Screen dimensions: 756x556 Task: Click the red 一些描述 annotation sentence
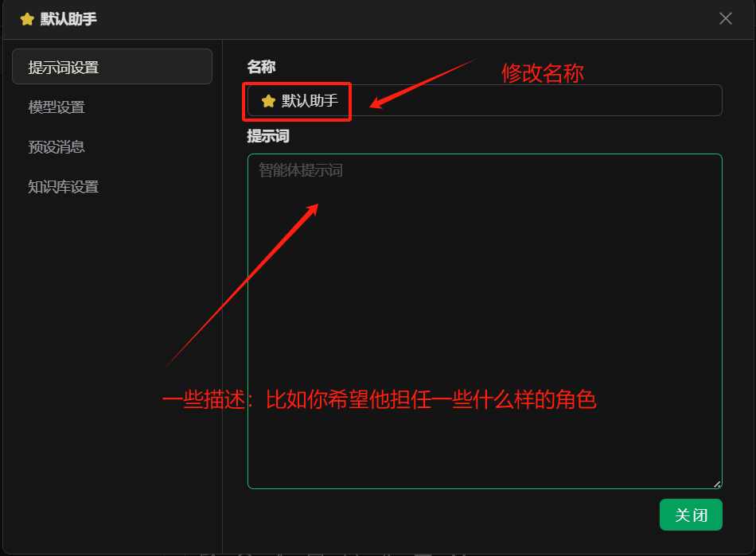point(379,399)
